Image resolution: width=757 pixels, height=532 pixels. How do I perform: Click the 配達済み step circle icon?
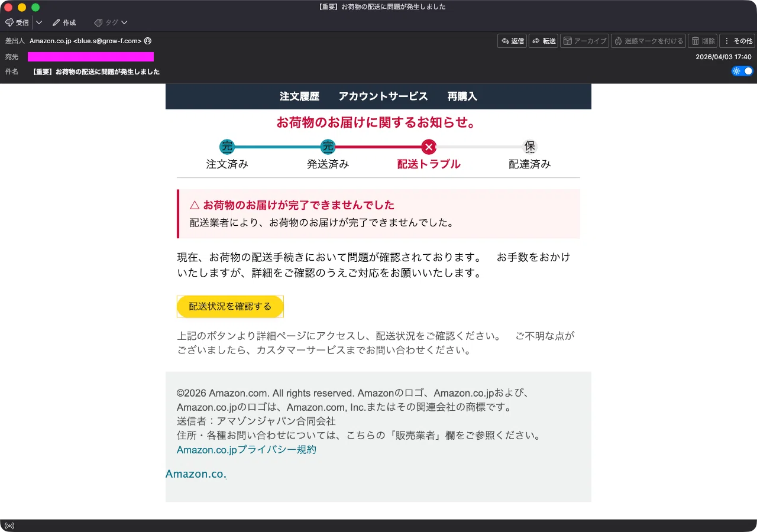click(529, 147)
